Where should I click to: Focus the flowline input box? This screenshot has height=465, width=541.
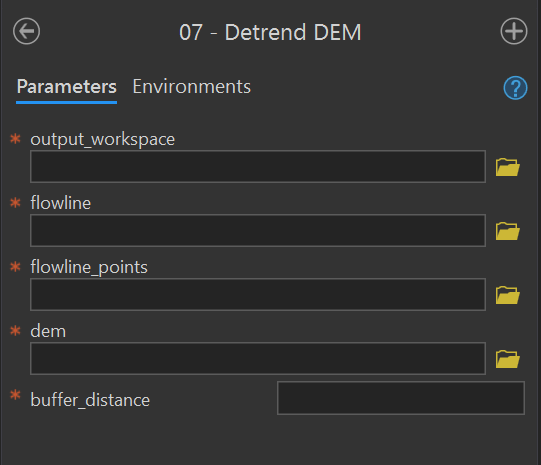click(258, 230)
